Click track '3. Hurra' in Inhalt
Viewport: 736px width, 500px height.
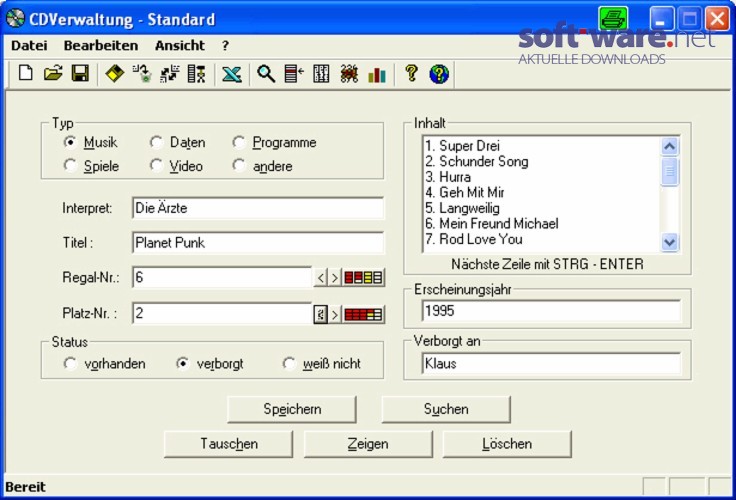(448, 177)
